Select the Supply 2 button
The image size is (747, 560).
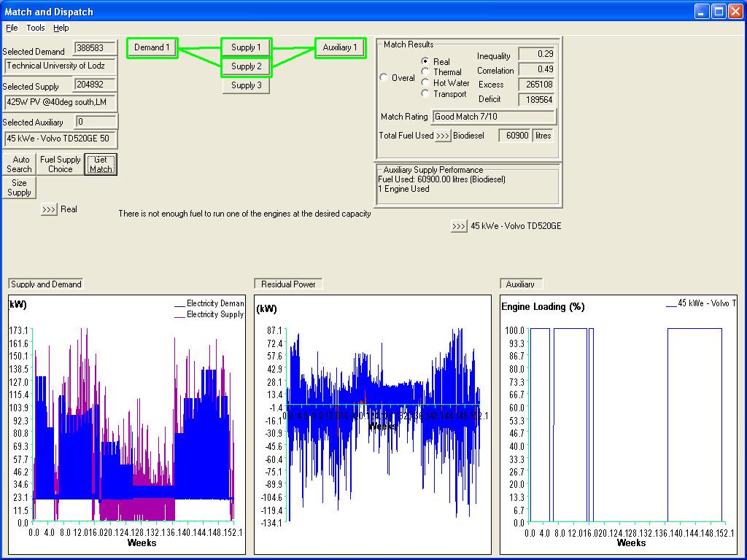coord(247,66)
